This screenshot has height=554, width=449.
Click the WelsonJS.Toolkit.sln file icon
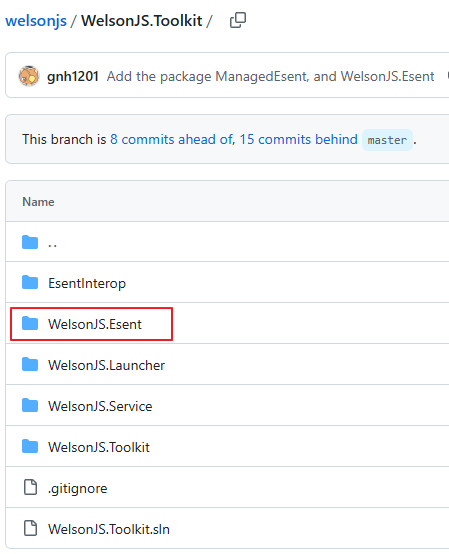tap(30, 528)
